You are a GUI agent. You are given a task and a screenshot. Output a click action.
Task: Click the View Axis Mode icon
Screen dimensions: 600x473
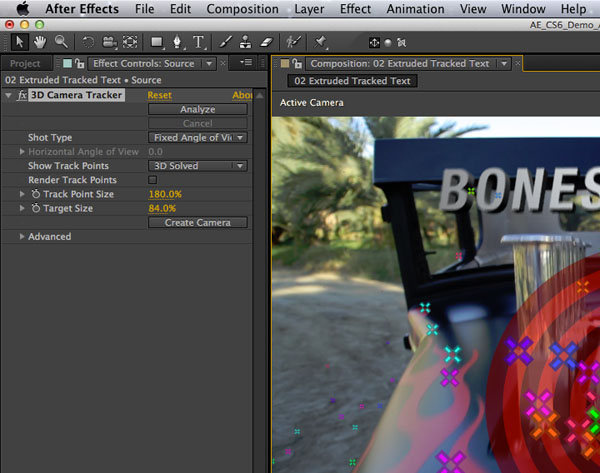[x=401, y=42]
